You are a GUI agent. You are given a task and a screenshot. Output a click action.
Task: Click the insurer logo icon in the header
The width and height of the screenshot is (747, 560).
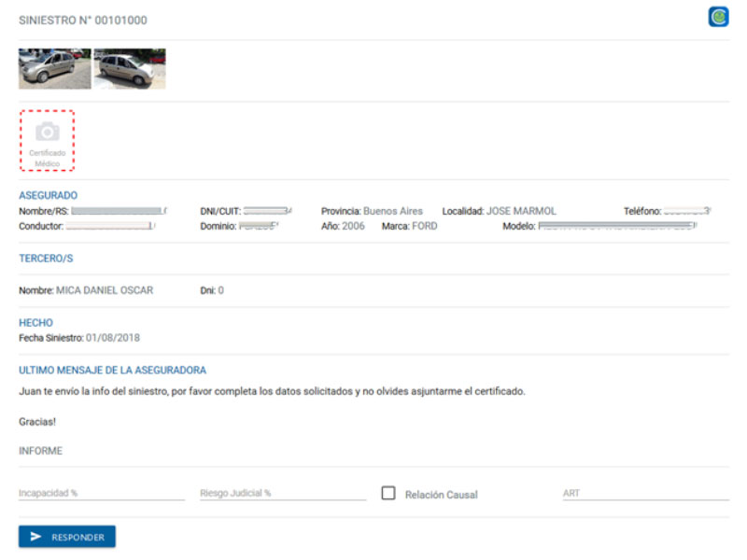coord(718,17)
